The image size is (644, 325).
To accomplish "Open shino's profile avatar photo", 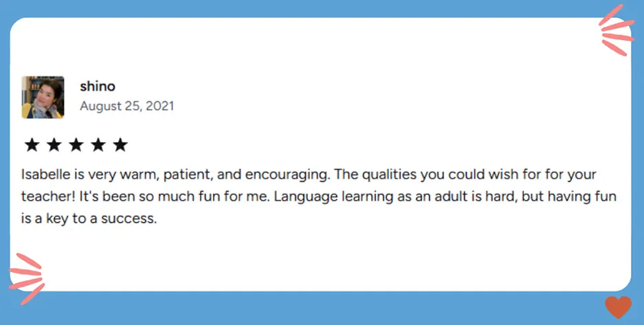I will [43, 97].
